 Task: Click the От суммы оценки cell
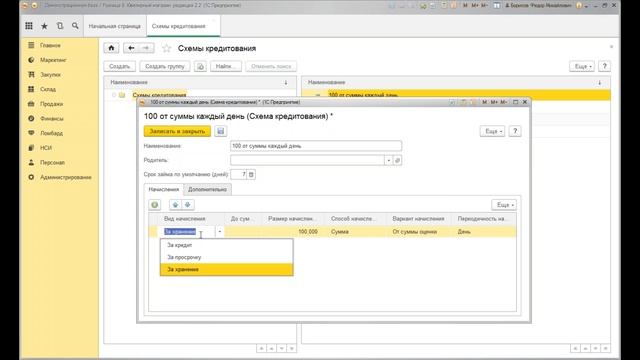[x=419, y=231]
